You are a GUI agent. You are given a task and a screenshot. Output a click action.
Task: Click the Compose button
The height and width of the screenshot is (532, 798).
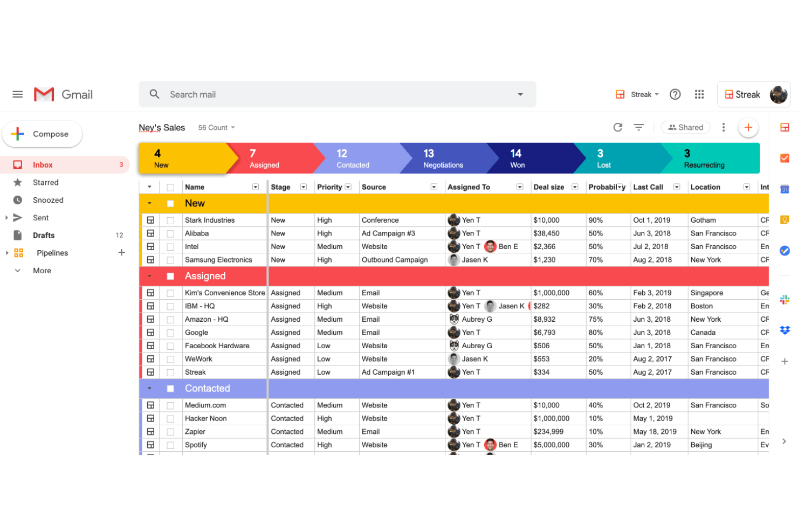tap(42, 134)
